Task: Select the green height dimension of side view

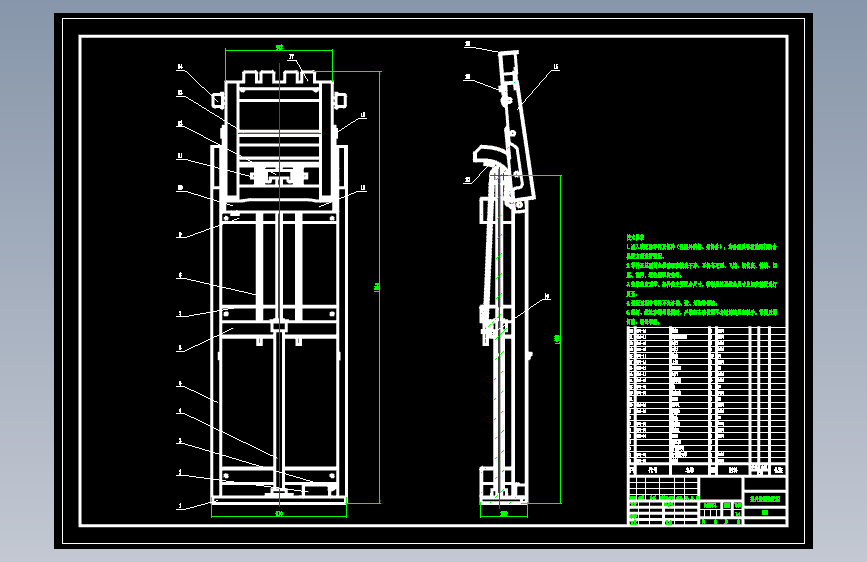Action: 559,339
